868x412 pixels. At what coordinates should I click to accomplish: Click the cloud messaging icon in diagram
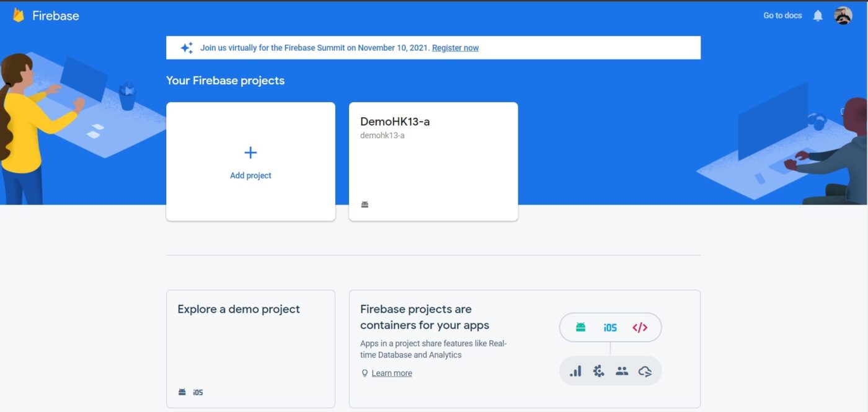645,371
